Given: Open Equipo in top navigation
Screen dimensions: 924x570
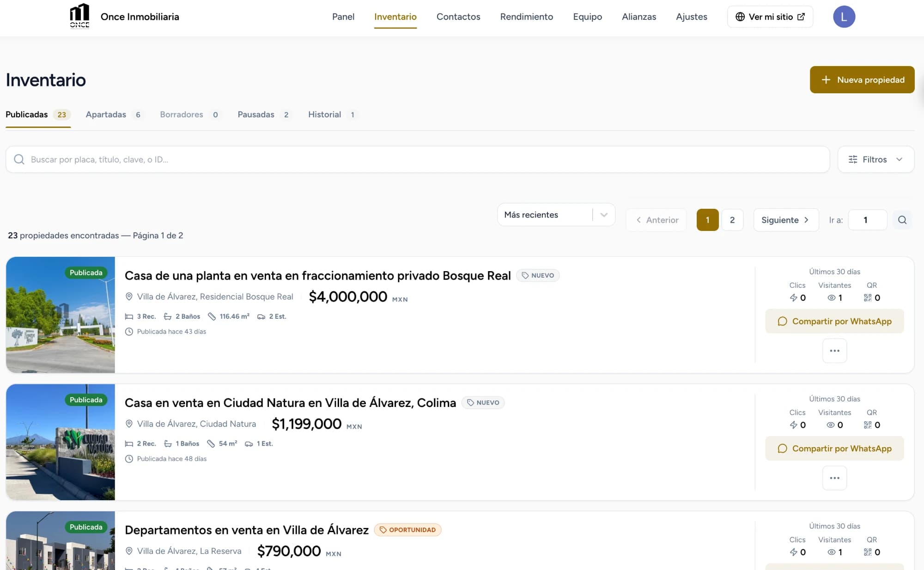Looking at the screenshot, I should 587,17.
